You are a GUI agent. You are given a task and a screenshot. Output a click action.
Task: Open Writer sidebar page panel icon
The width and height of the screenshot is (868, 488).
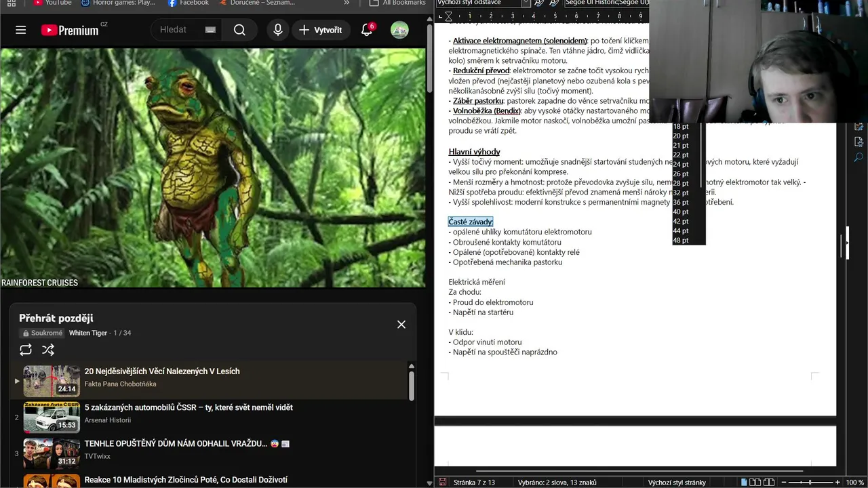pos(859,142)
